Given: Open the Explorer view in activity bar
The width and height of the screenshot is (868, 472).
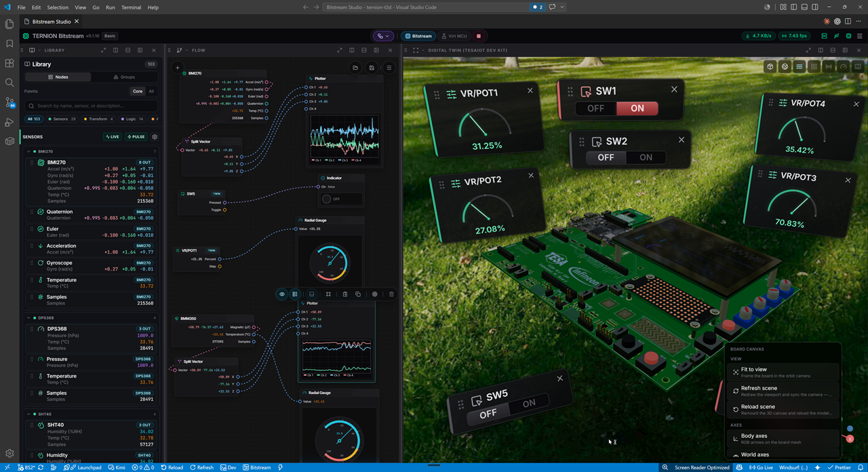Looking at the screenshot, I should tap(9, 24).
